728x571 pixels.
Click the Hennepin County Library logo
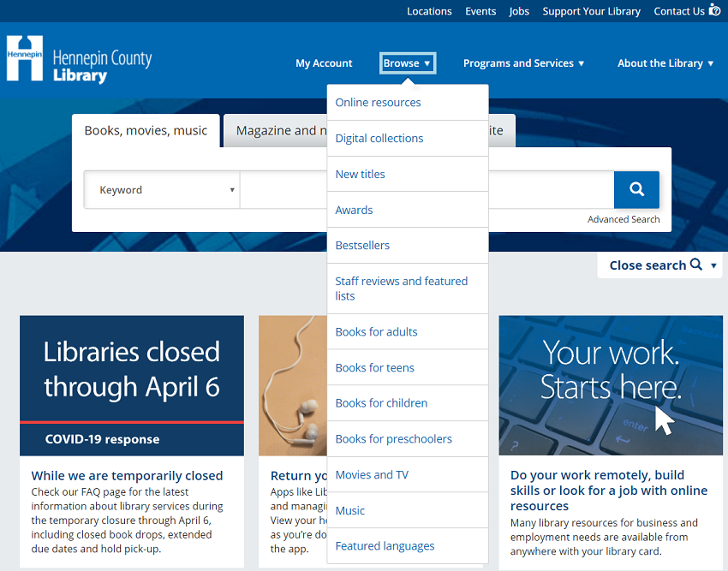point(80,59)
